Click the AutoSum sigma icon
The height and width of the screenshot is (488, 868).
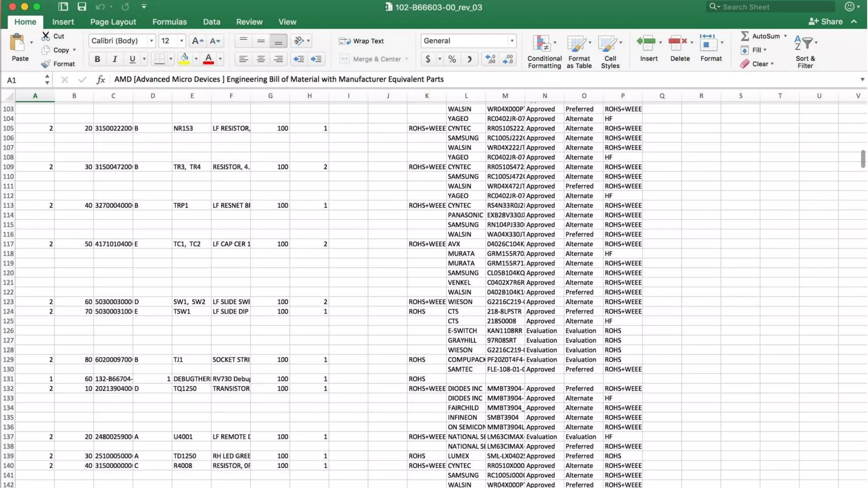745,36
